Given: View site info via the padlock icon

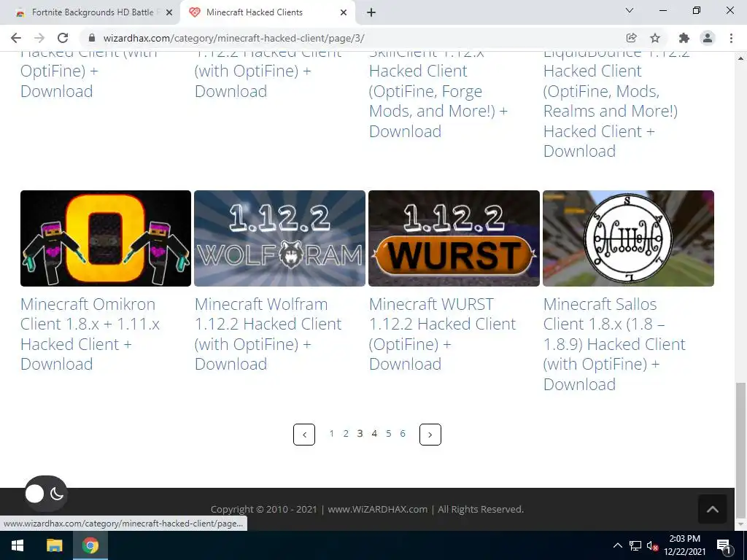Looking at the screenshot, I should [92, 38].
